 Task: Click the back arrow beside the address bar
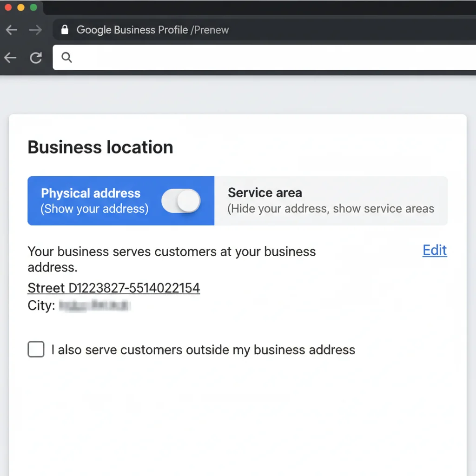[x=12, y=30]
